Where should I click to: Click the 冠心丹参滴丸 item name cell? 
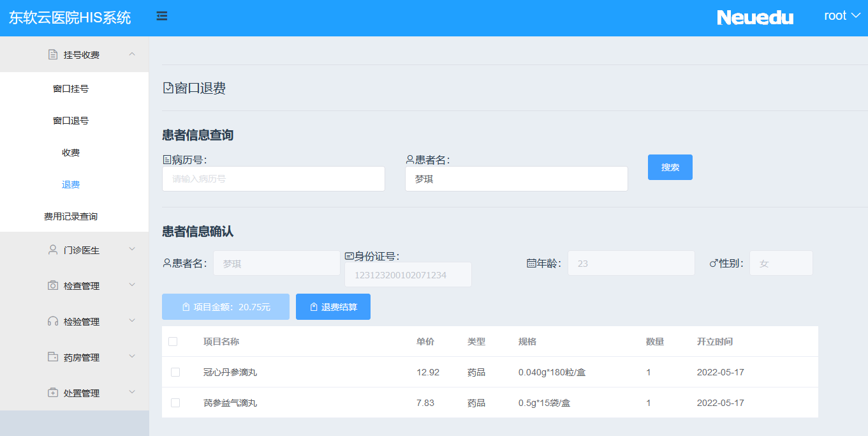(230, 372)
